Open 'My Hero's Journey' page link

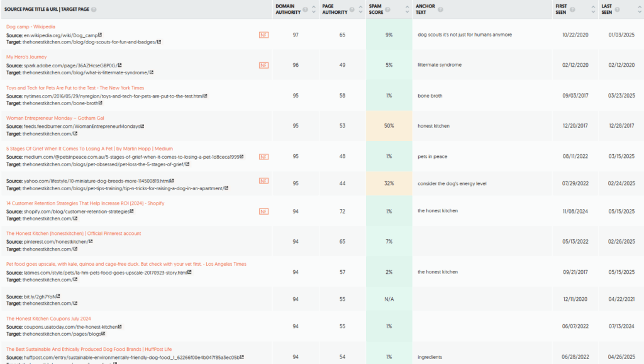[x=26, y=57]
